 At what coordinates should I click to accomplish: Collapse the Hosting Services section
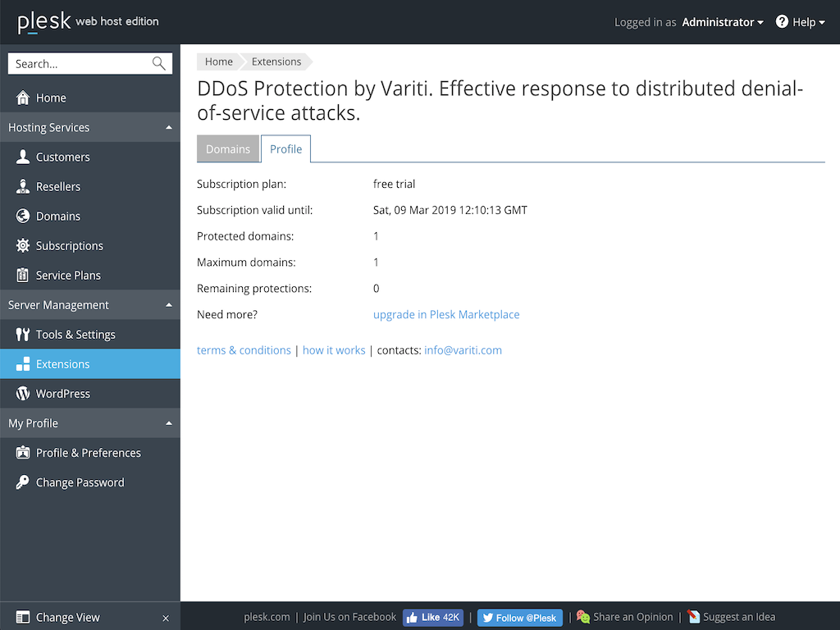tap(168, 127)
